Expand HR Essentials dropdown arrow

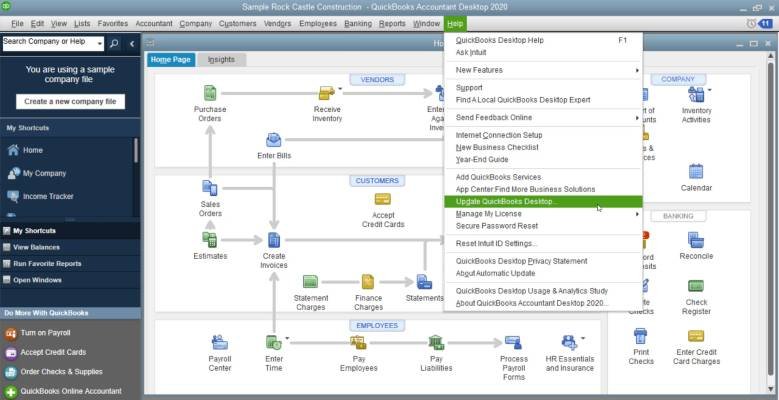click(x=583, y=338)
